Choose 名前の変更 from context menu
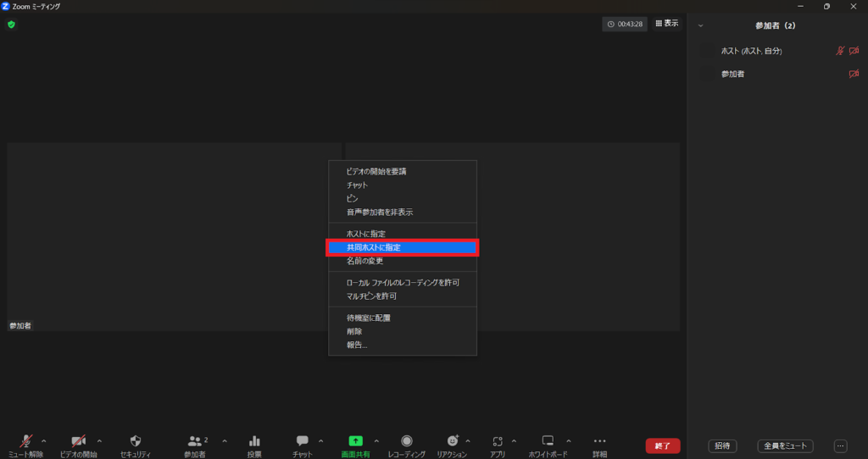Viewport: 868px width, 459px height. 365,261
